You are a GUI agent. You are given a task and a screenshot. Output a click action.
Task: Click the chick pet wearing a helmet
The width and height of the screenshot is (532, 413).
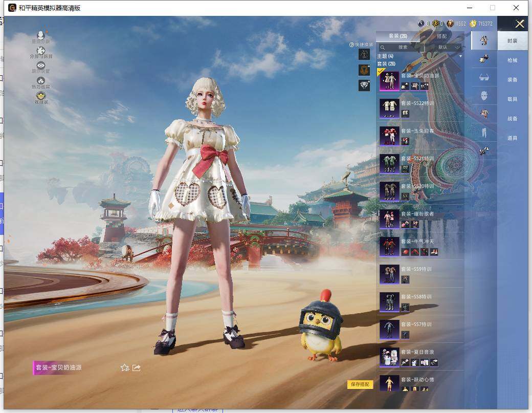tap(321, 326)
